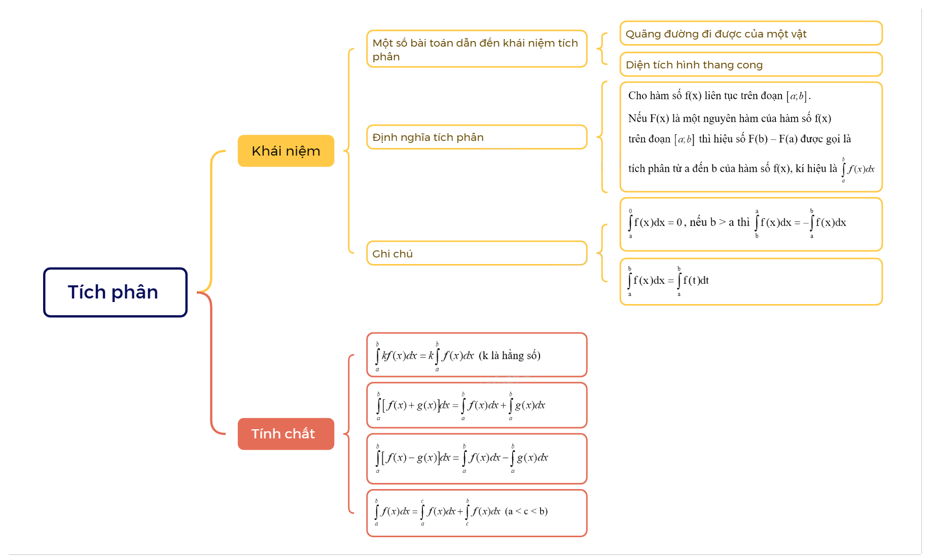Collapse the red bracket beside Tính chất
This screenshot has height=560, width=927.
click(346, 434)
